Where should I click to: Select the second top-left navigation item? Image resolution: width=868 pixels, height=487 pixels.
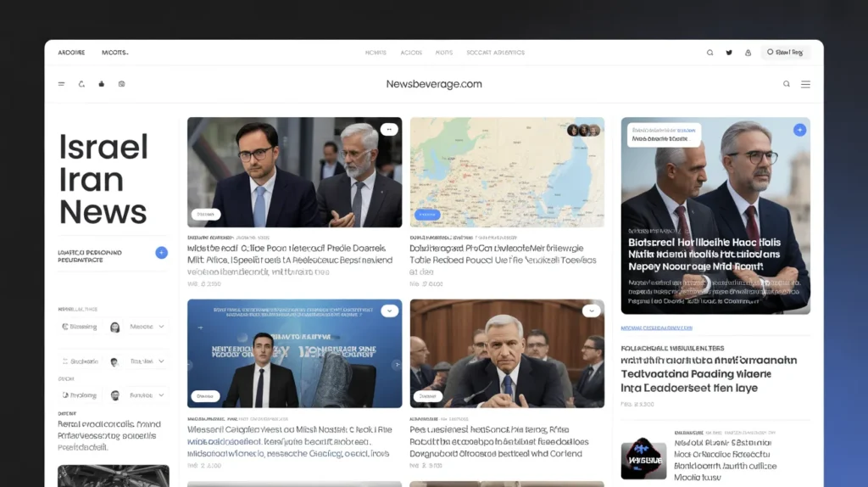click(114, 53)
